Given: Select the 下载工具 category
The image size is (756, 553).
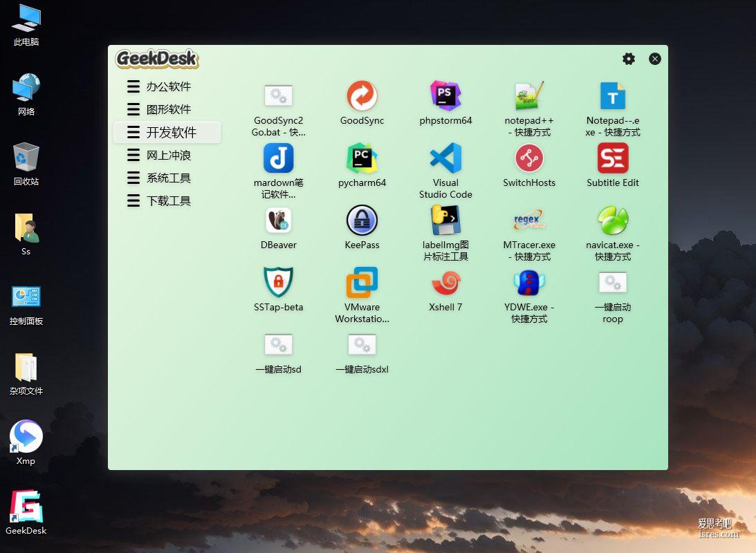Looking at the screenshot, I should pyautogui.click(x=167, y=200).
